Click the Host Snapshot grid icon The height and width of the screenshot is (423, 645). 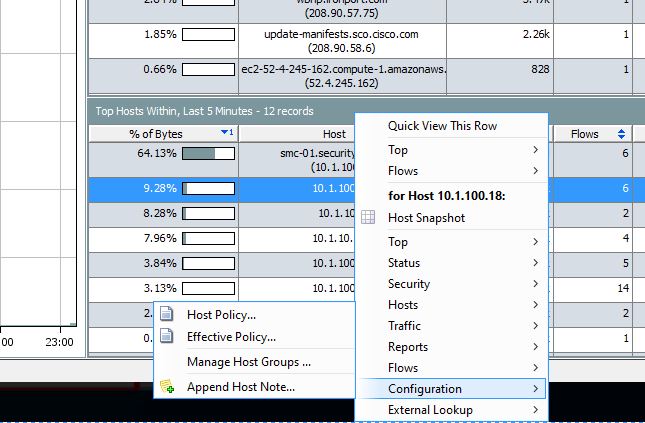(x=368, y=217)
